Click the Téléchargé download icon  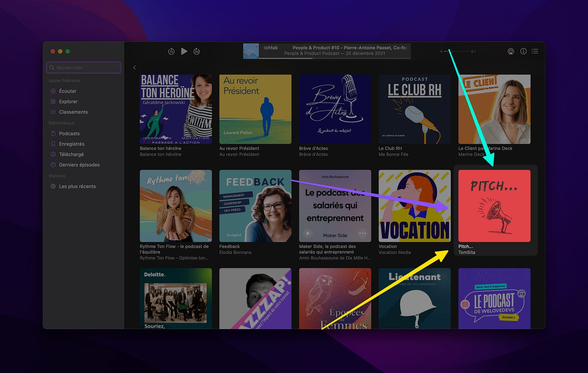(x=53, y=154)
